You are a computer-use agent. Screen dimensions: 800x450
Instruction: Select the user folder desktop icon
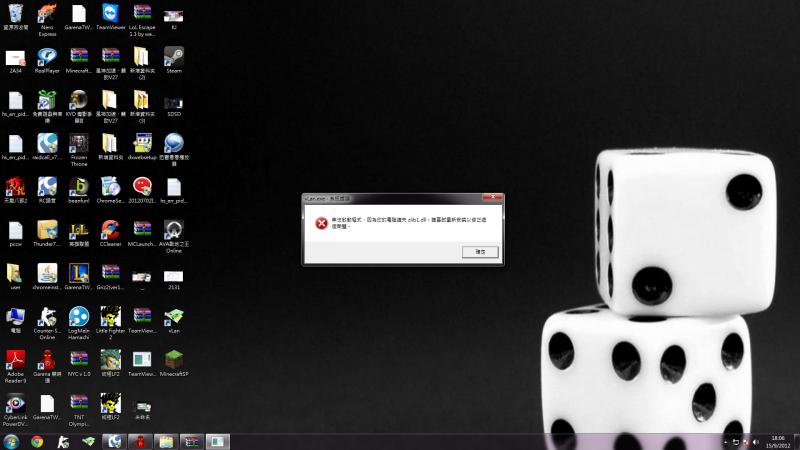[15, 274]
